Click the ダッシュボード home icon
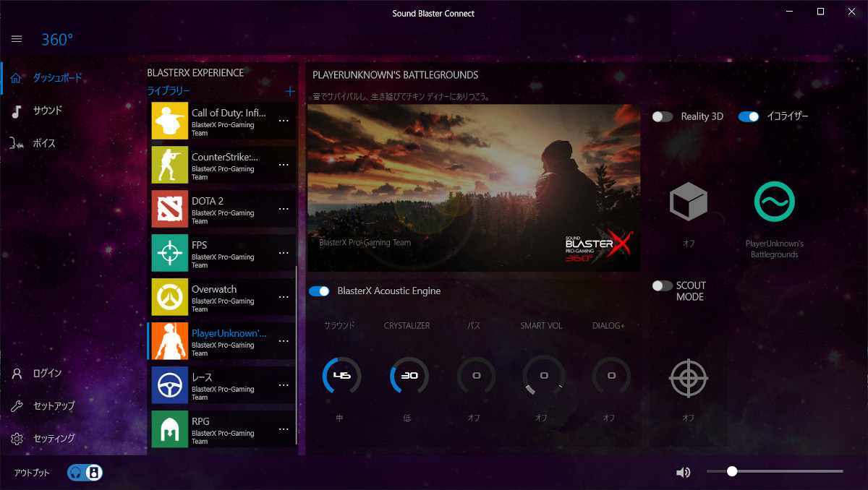868x490 pixels. (17, 78)
